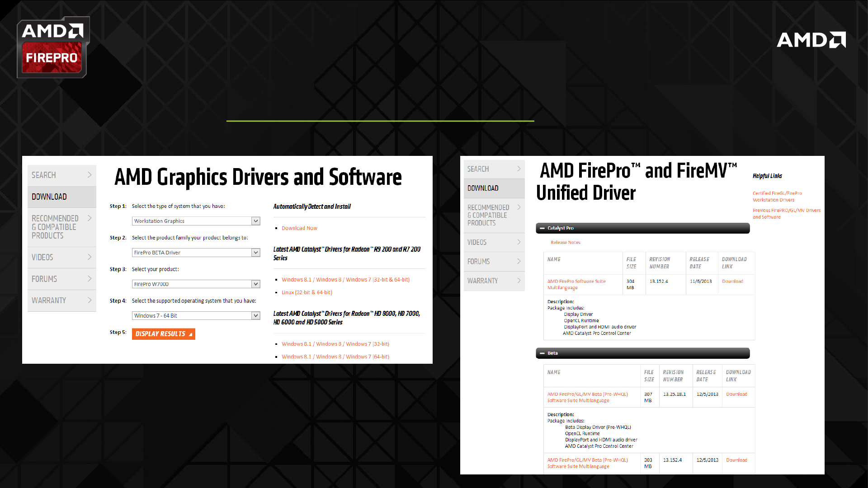Click the AMD FirePro logo badge

pos(53,47)
